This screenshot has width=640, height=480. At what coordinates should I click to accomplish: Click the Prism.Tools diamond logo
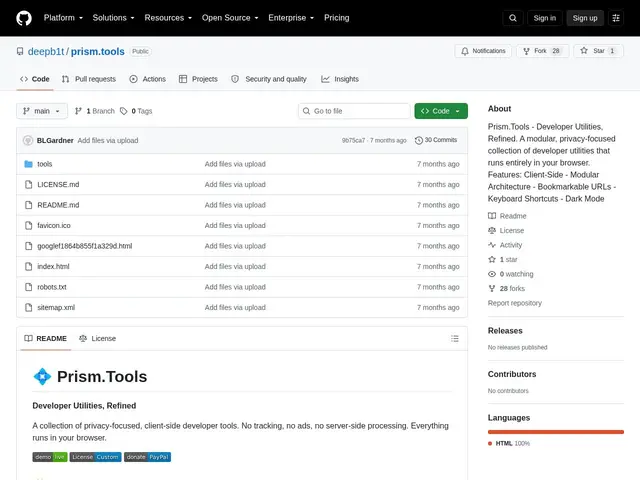pyautogui.click(x=42, y=376)
